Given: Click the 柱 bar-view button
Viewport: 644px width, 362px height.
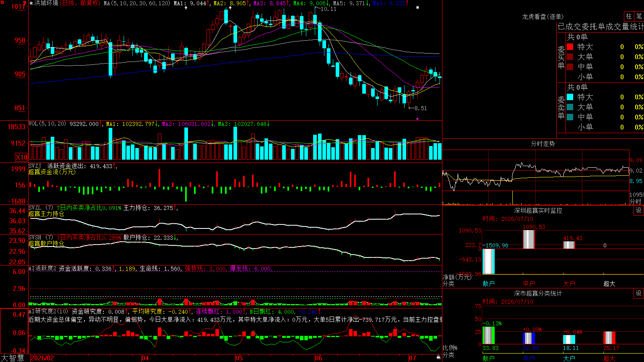Looking at the screenshot, I should (x=629, y=16).
